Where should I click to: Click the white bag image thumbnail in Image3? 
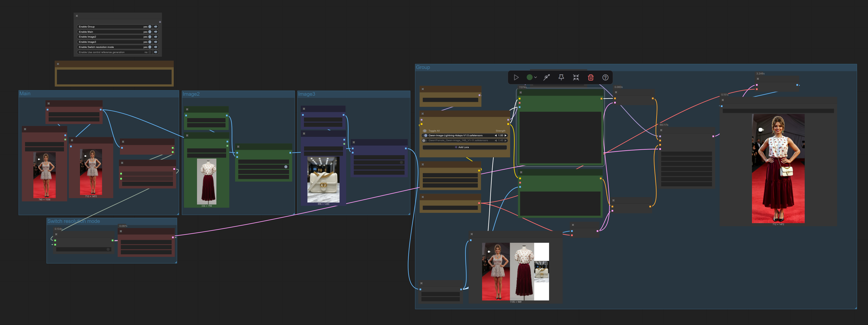tap(323, 179)
